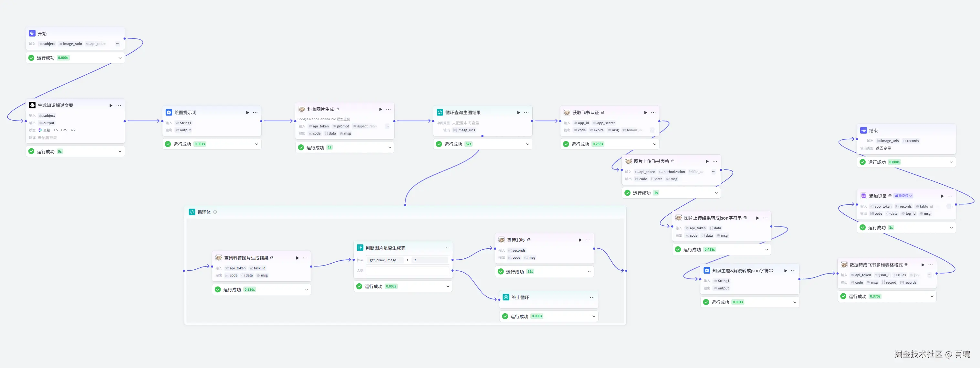Open more options on 循环查询生图结果 node
This screenshot has width=980, height=368.
[526, 113]
